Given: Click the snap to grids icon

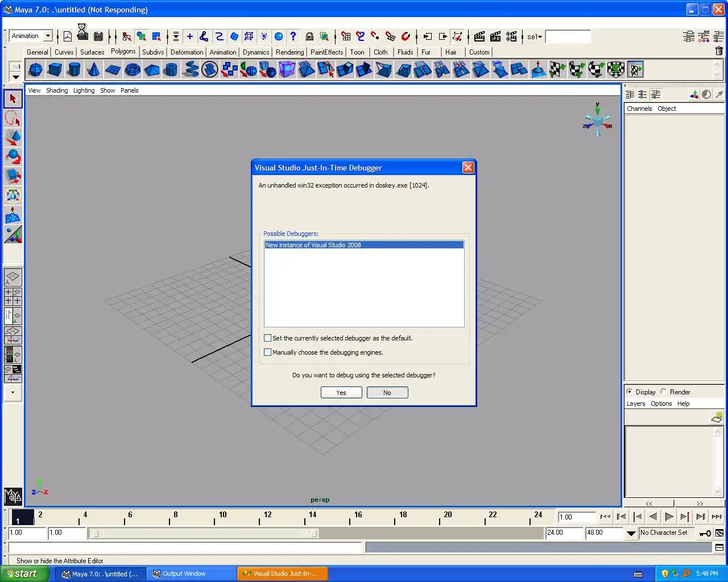Looking at the screenshot, I should point(346,36).
